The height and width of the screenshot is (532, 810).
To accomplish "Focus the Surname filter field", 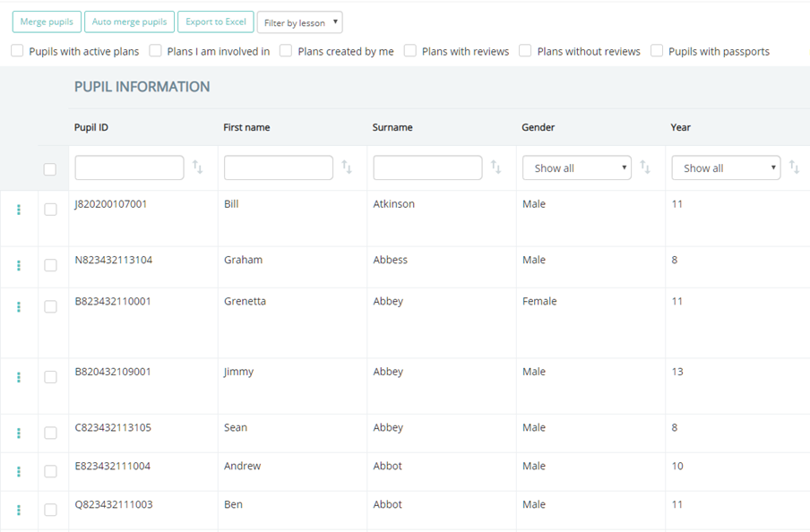I will pos(427,167).
